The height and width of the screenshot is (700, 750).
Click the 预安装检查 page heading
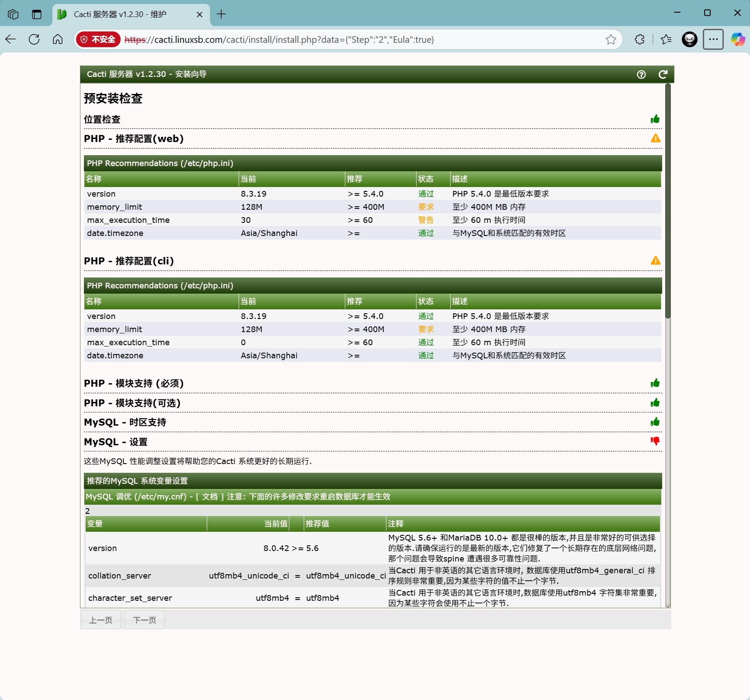pyautogui.click(x=113, y=98)
